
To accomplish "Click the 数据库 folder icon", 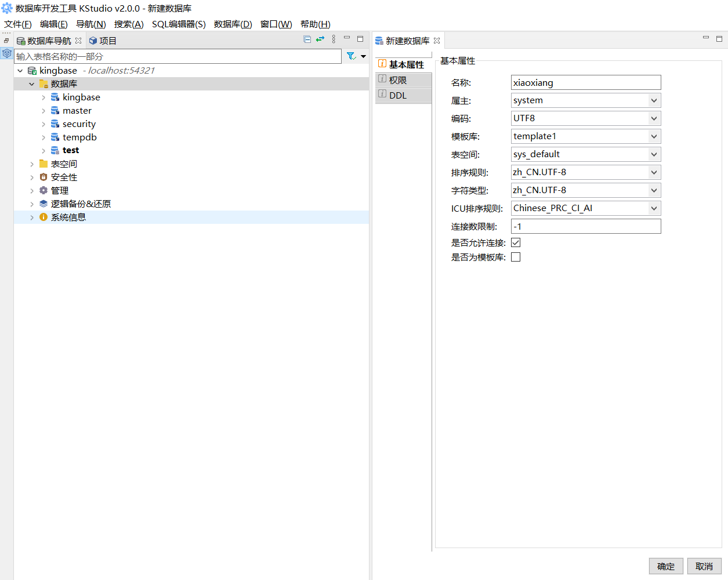I will [x=44, y=84].
